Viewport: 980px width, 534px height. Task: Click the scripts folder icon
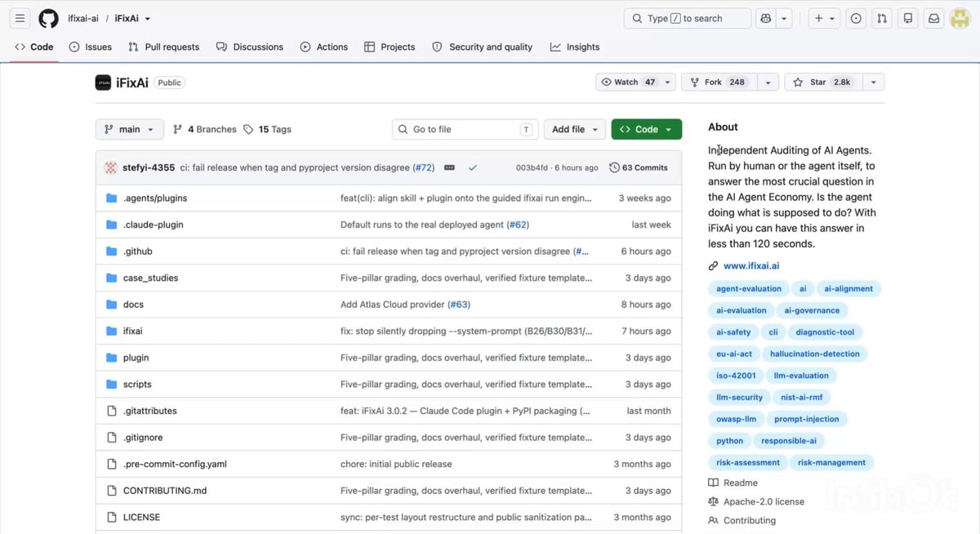(x=112, y=385)
